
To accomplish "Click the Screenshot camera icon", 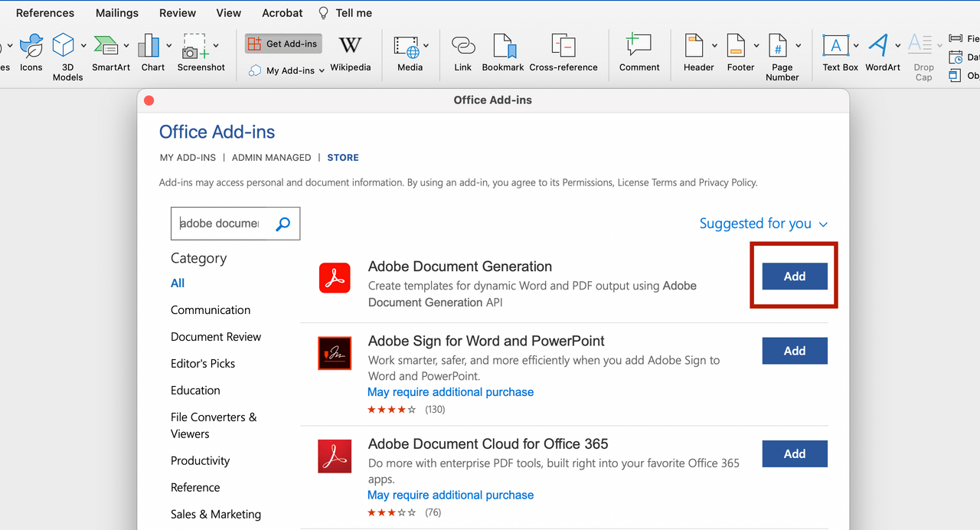I will click(195, 46).
